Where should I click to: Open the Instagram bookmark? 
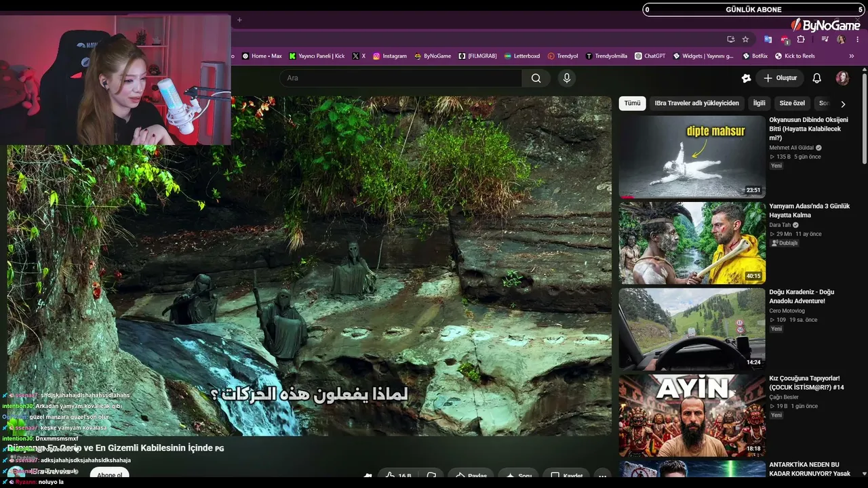(x=390, y=56)
